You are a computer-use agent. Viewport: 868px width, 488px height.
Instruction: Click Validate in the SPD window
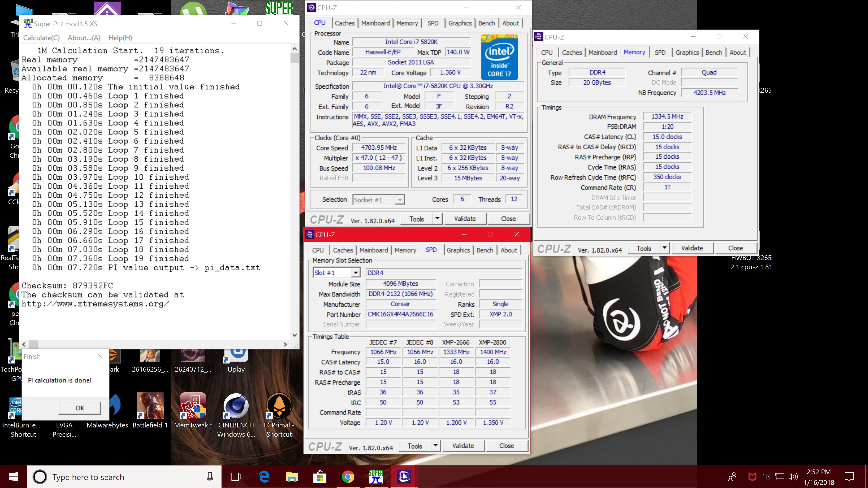point(463,446)
